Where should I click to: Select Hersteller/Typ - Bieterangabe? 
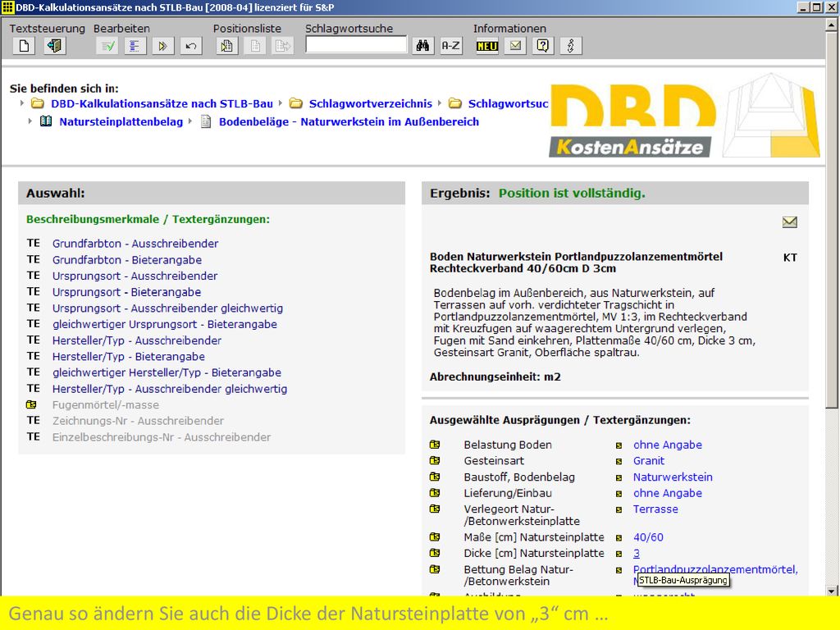129,356
